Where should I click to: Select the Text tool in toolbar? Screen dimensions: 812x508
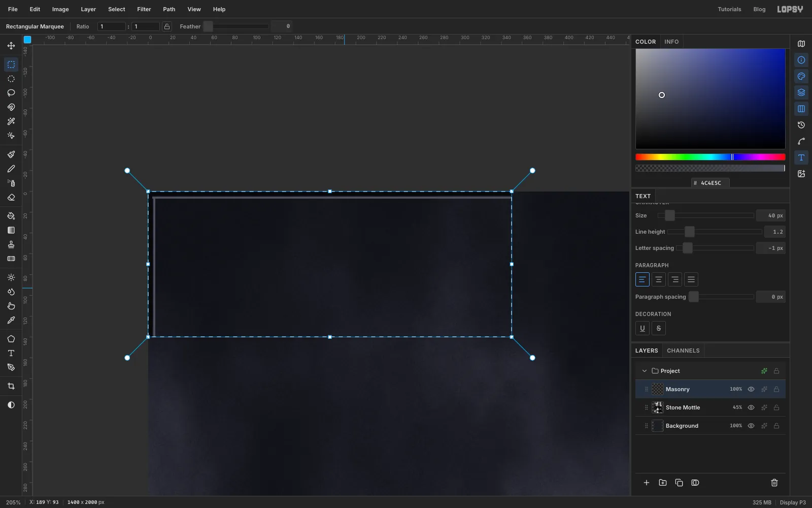pyautogui.click(x=11, y=353)
